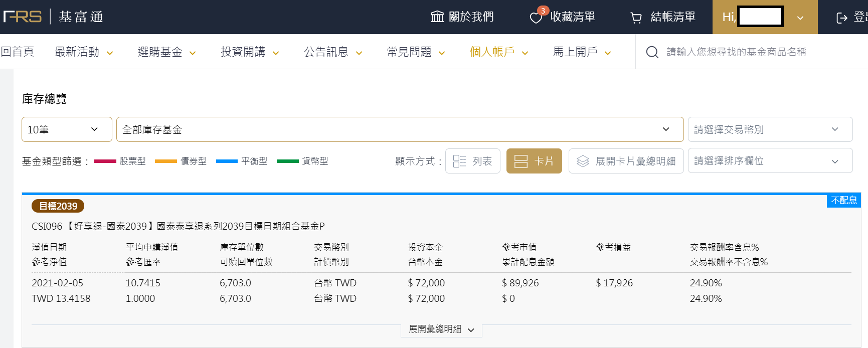The image size is (868, 348).
Task: Click the search magnifier icon
Action: (652, 52)
